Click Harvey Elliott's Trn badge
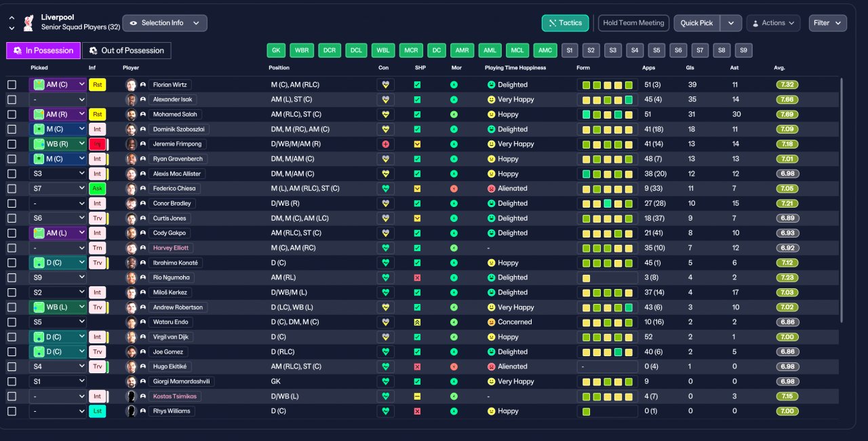The height and width of the screenshot is (441, 868). (x=97, y=248)
